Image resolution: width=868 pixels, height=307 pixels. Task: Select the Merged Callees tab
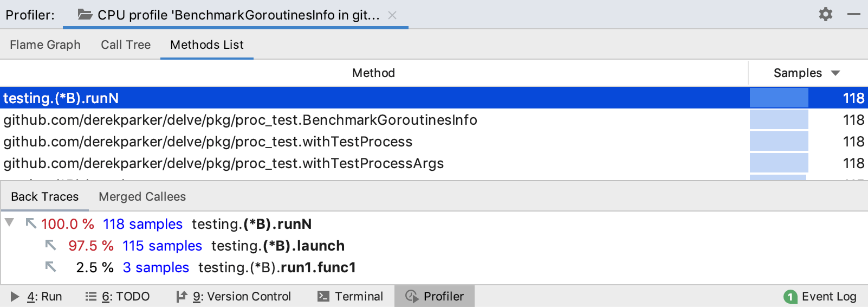142,196
